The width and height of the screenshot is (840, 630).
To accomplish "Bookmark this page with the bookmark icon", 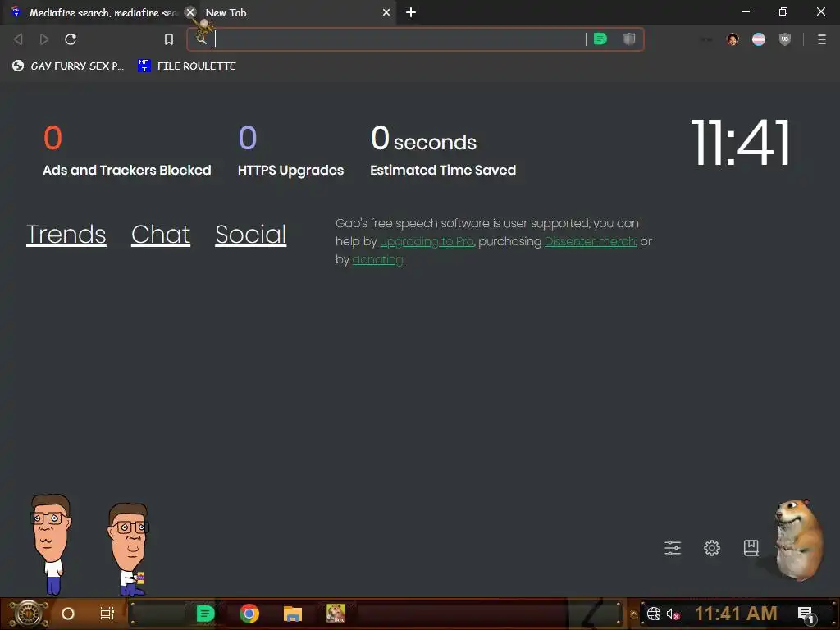I will pyautogui.click(x=169, y=39).
